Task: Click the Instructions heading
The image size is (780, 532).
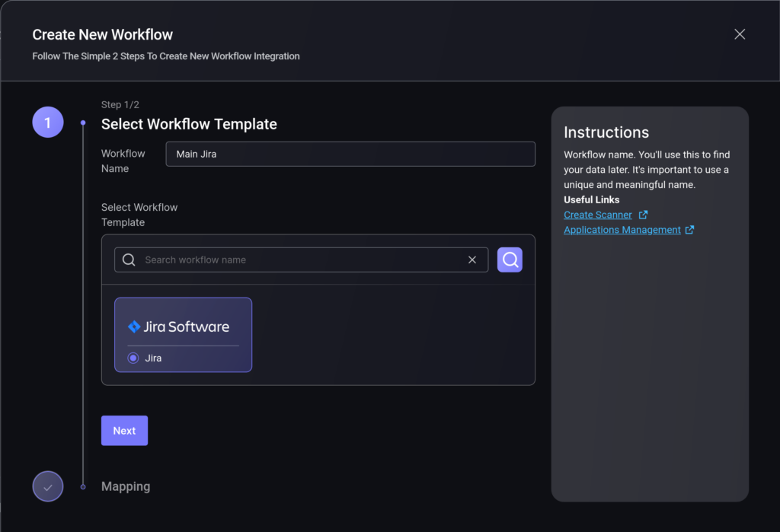Action: (606, 132)
